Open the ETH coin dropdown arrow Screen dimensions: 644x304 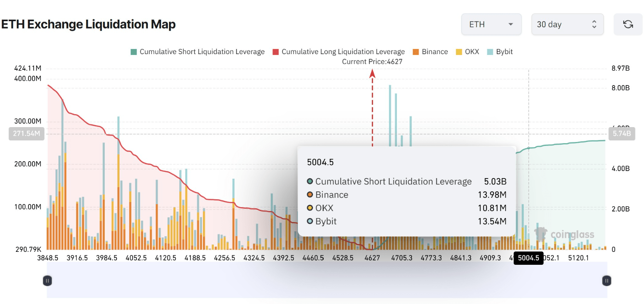pos(511,24)
